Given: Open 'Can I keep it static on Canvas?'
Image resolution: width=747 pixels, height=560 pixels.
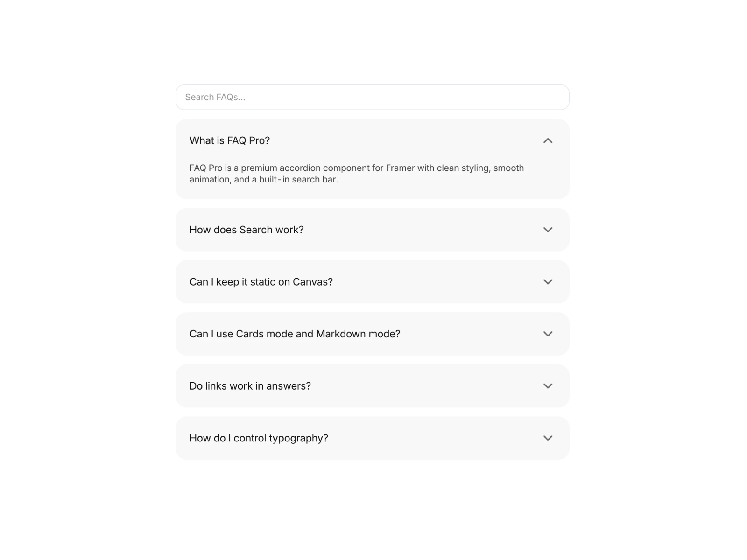Looking at the screenshot, I should tap(261, 282).
